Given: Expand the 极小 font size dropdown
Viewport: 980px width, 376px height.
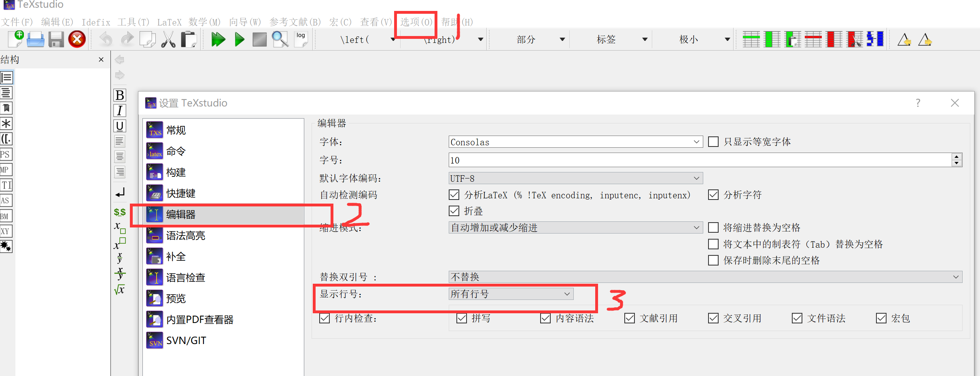Looking at the screenshot, I should pos(727,39).
